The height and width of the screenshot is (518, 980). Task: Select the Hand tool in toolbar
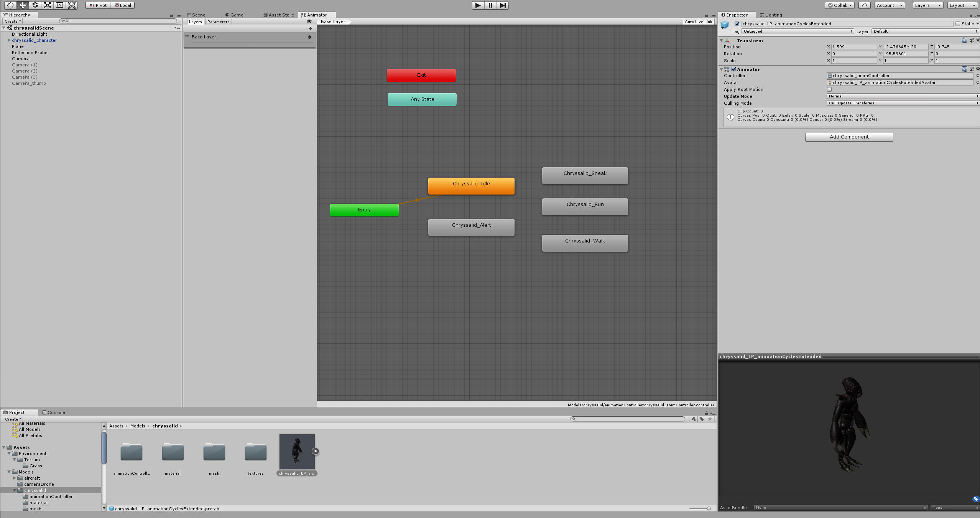(x=10, y=5)
